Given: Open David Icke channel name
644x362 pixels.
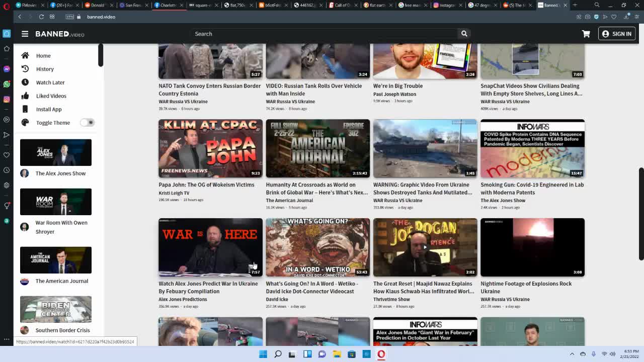Looking at the screenshot, I should (277, 300).
